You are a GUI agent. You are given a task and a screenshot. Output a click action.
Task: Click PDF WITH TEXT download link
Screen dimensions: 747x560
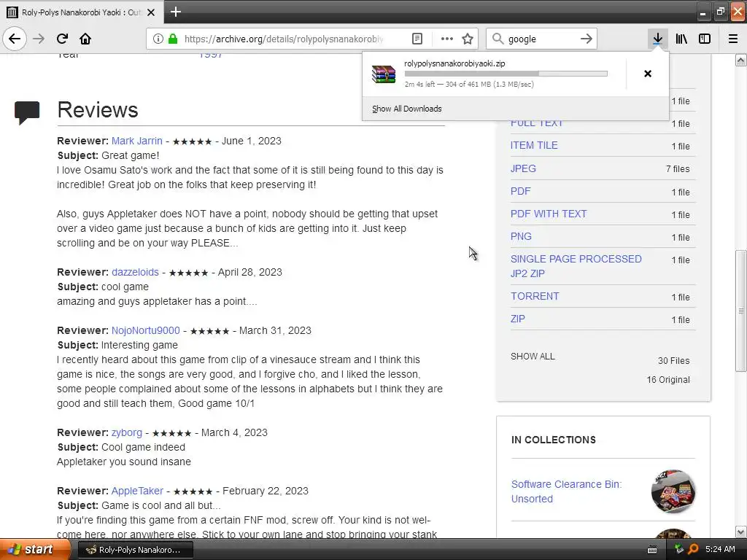pyautogui.click(x=549, y=214)
